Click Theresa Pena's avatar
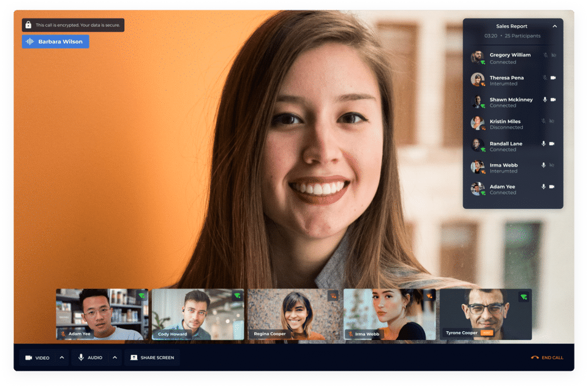This screenshot has height=388, width=588. pyautogui.click(x=478, y=80)
